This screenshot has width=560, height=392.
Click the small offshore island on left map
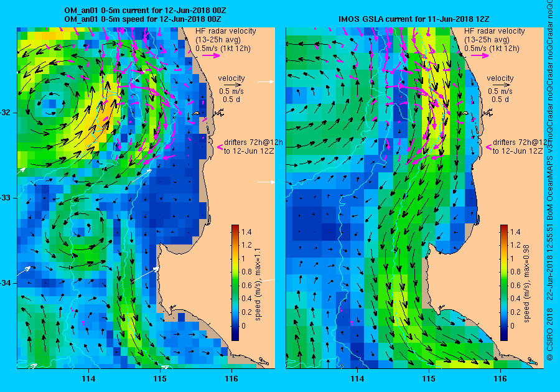pos(195,113)
